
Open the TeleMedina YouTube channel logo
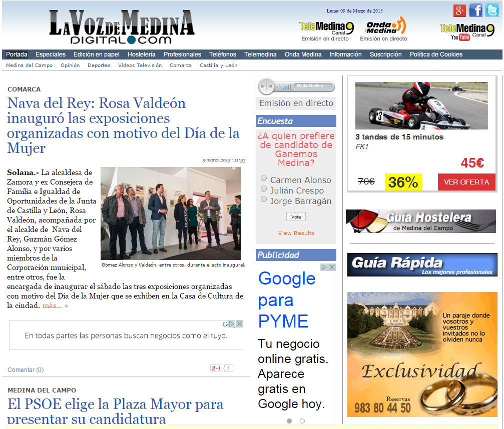467,32
